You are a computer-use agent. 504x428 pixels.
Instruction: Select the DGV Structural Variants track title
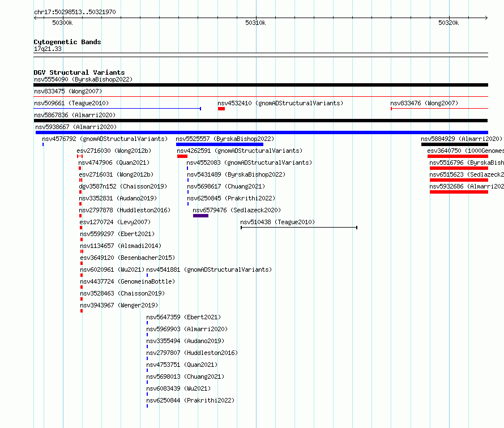coord(79,72)
